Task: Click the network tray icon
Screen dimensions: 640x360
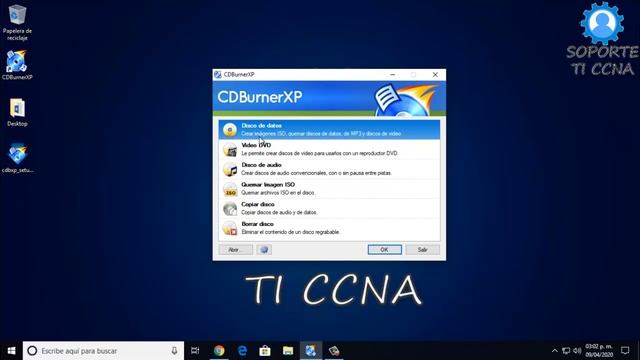Action: click(566, 351)
